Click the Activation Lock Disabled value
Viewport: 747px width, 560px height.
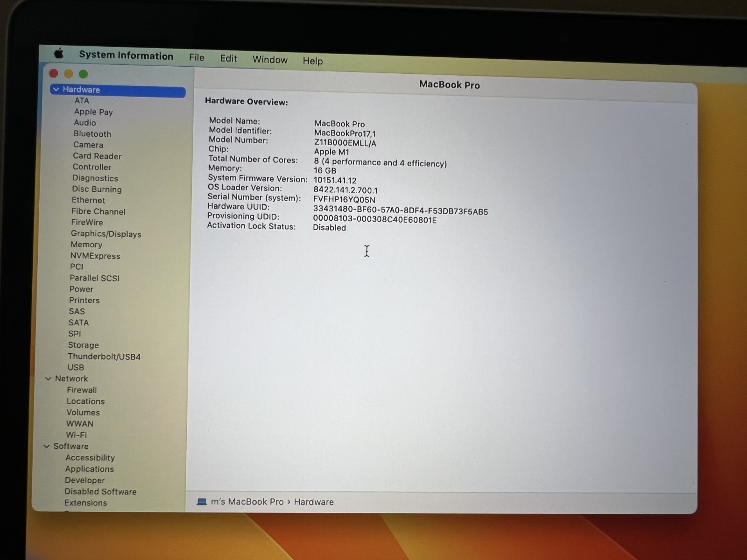click(330, 228)
